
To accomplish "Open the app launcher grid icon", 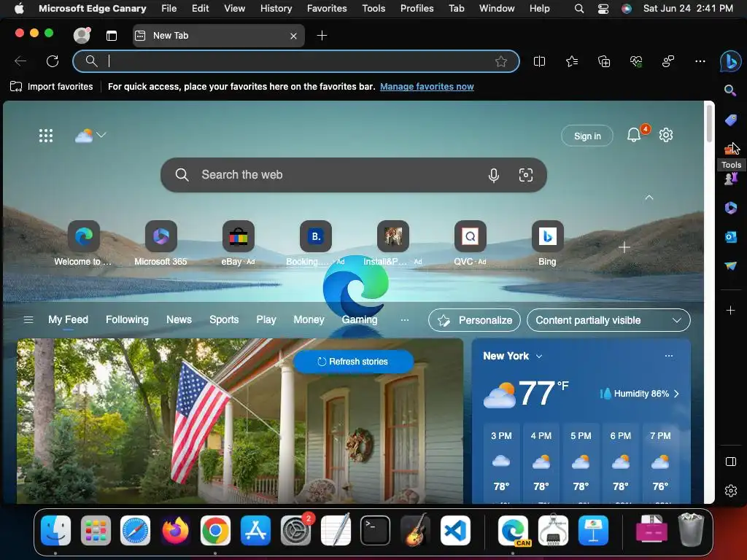I will tap(46, 136).
